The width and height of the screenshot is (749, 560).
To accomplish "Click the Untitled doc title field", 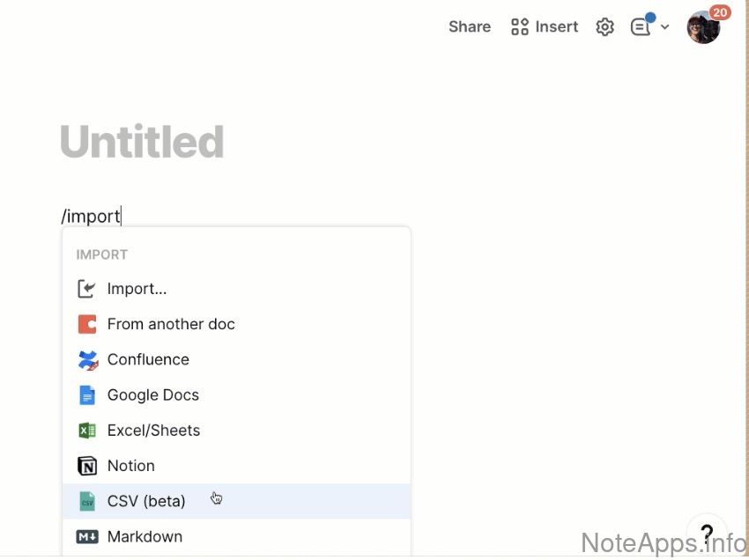I will point(142,142).
